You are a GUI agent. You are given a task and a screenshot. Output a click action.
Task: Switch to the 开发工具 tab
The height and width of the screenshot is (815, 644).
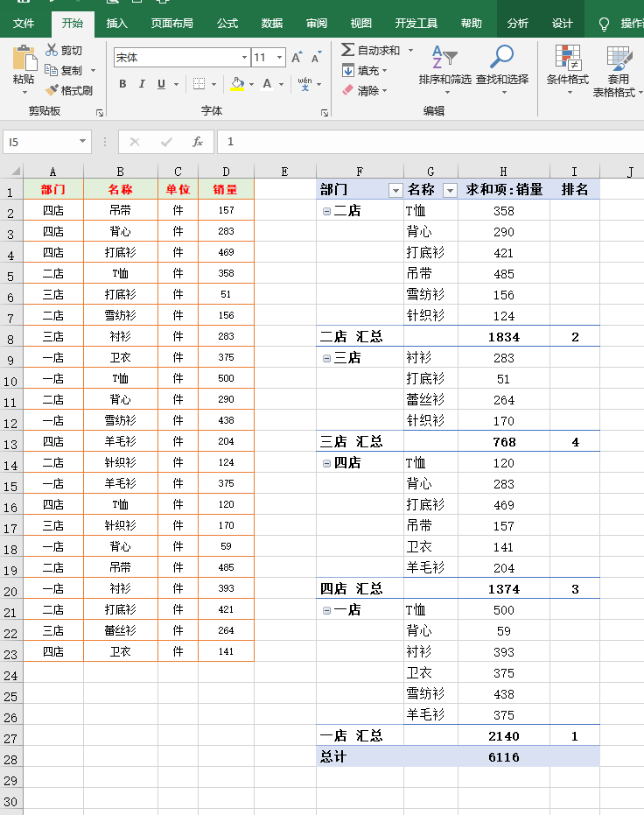(x=416, y=24)
